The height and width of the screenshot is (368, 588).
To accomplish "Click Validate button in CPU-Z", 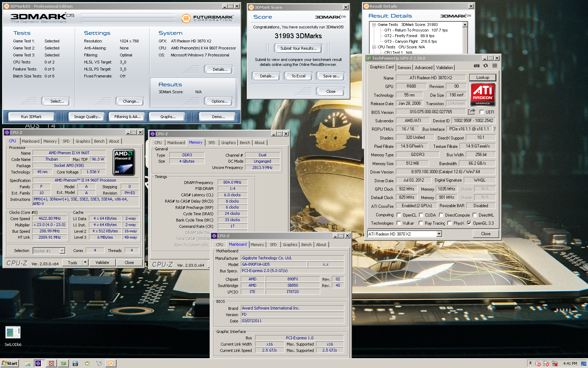I will (x=102, y=263).
